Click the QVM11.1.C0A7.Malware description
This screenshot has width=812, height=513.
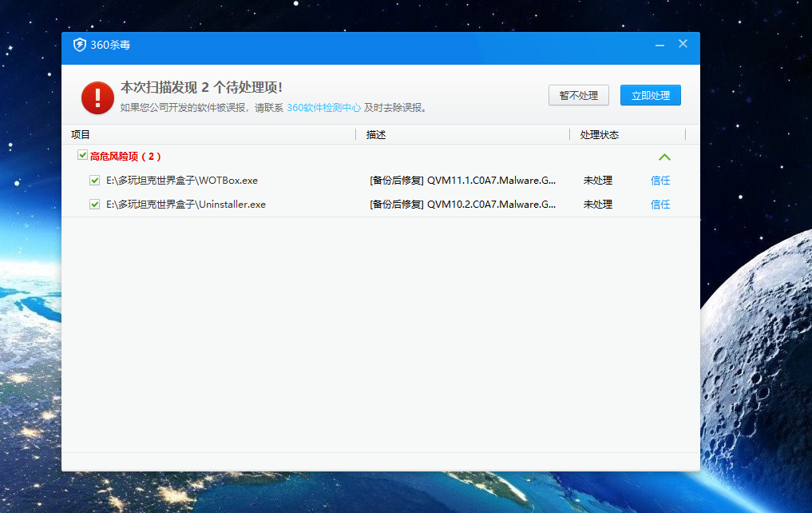point(462,181)
